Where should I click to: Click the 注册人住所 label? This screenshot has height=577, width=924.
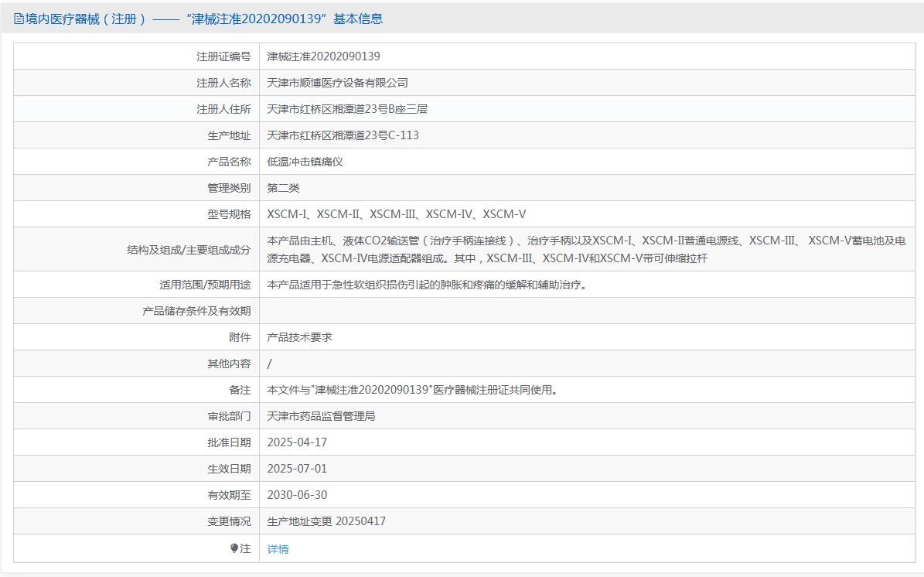(x=223, y=109)
